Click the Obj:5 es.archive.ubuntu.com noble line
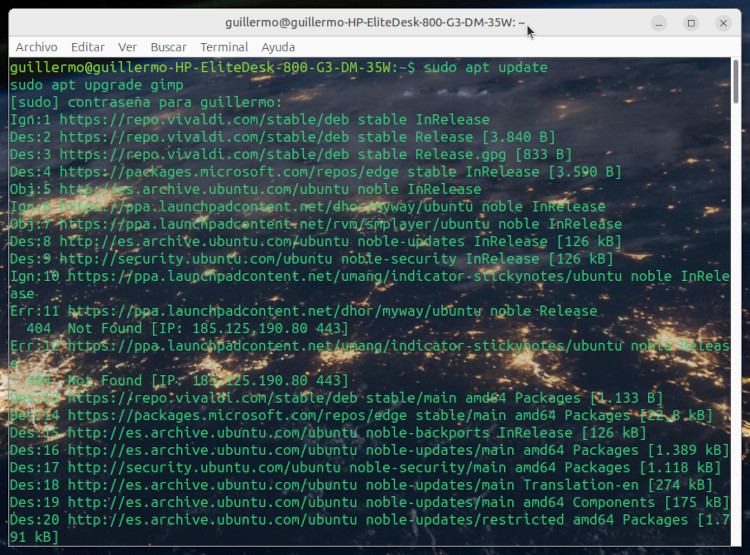Viewport: 750px width, 555px height. 246,189
